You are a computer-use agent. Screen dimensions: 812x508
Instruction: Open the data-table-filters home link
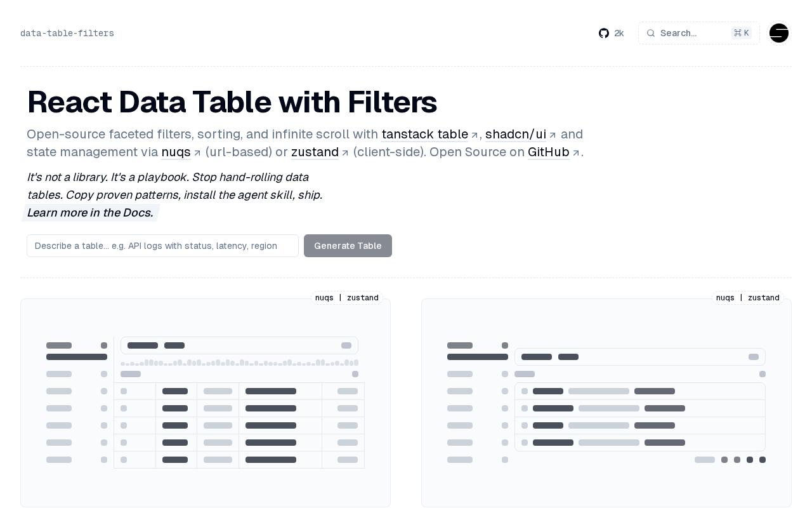pyautogui.click(x=67, y=33)
